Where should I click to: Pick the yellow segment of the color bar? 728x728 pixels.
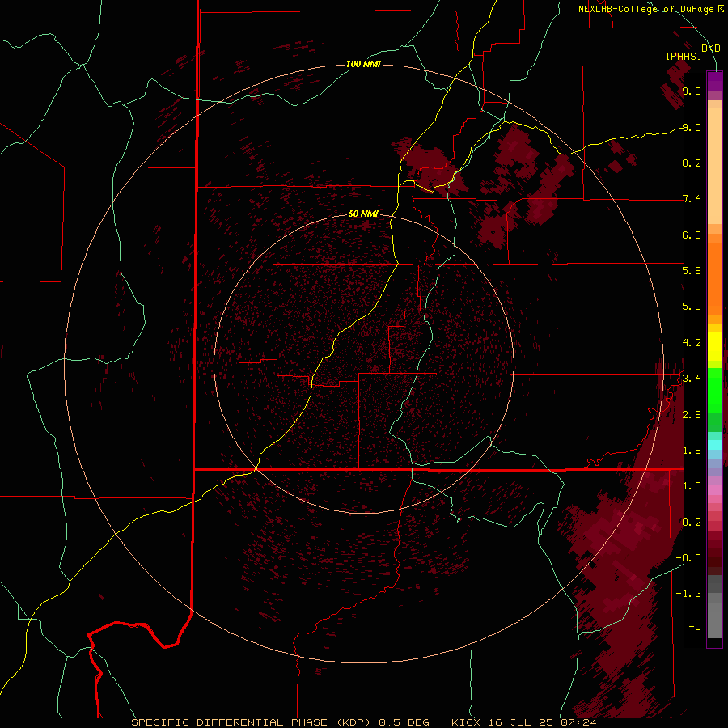point(714,346)
